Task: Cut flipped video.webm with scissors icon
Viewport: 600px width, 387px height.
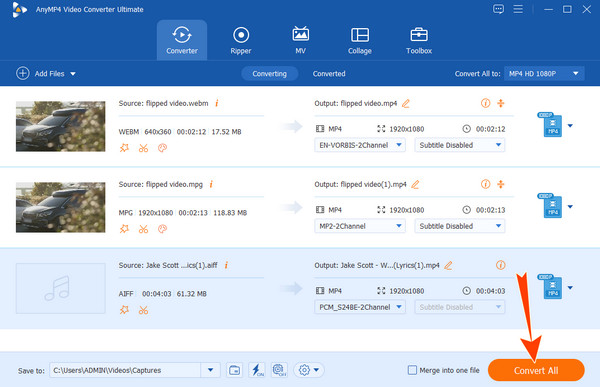Action: pos(143,148)
